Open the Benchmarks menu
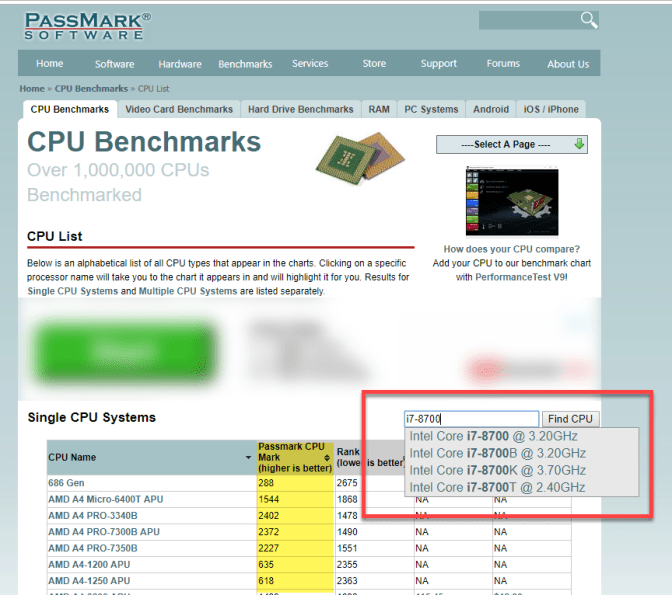Viewport: 672px width, 595px height. tap(245, 64)
